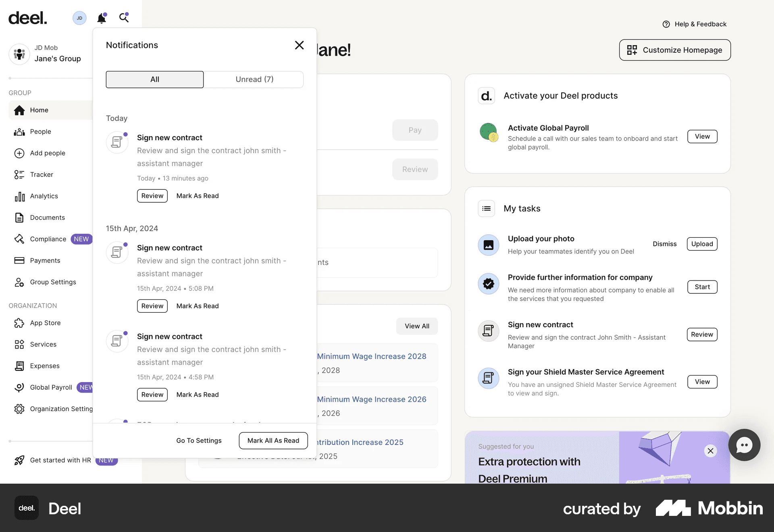Click Customize Homepage button
The image size is (774, 532).
click(675, 50)
